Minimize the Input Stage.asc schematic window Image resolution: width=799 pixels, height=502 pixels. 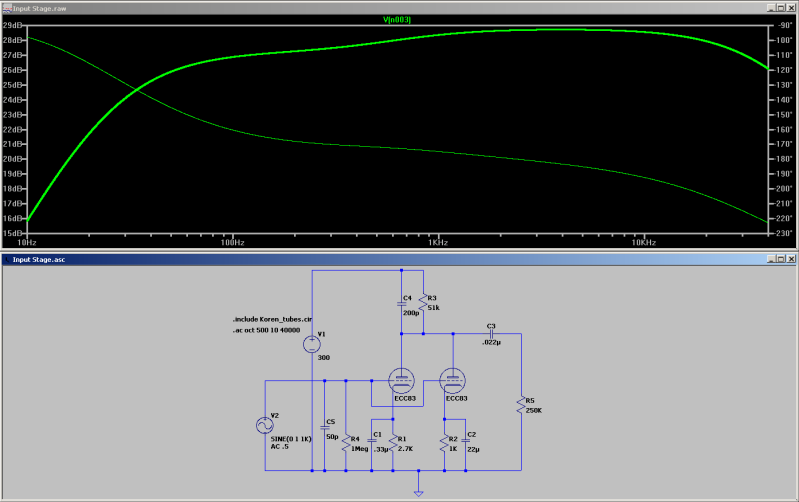[x=771, y=259]
